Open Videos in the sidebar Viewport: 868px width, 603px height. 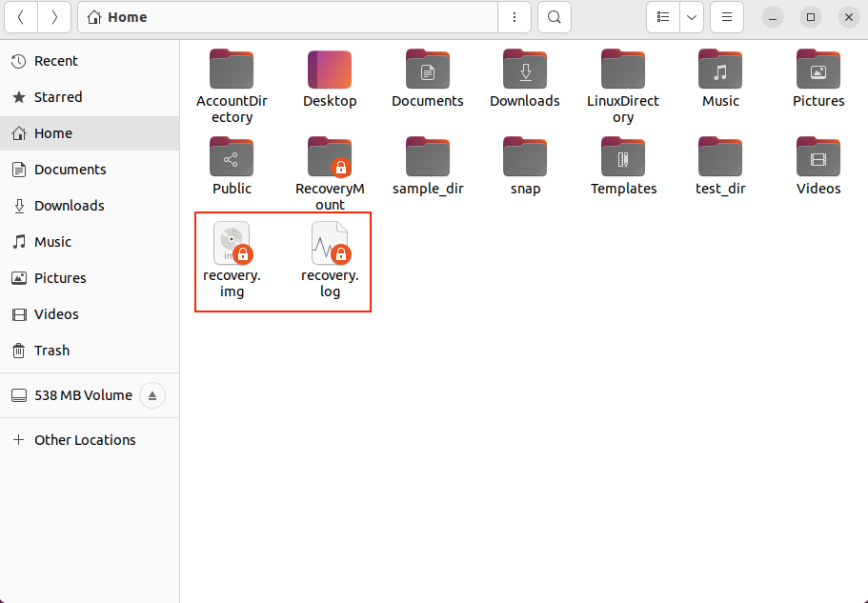click(90, 314)
